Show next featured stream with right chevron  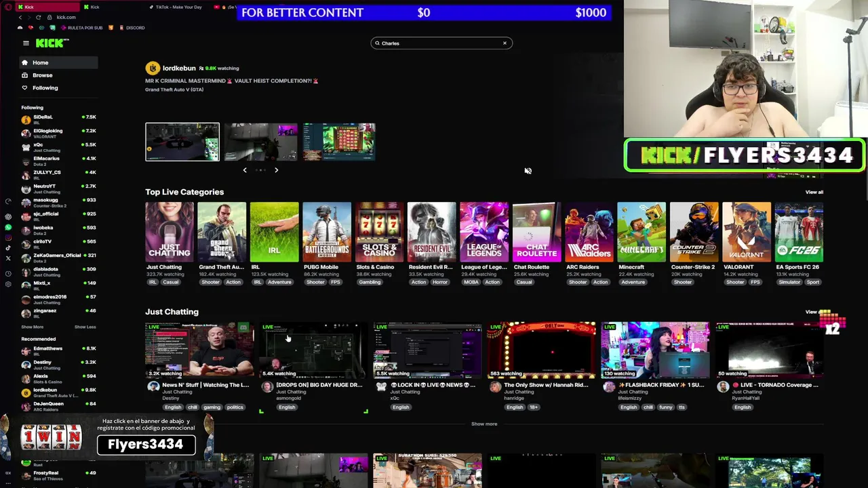pyautogui.click(x=276, y=170)
